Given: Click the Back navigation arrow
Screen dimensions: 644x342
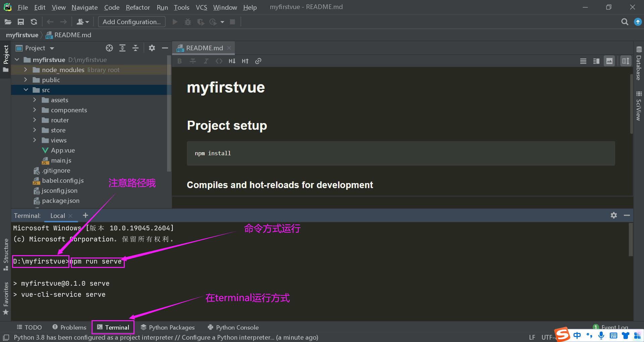Looking at the screenshot, I should (50, 22).
